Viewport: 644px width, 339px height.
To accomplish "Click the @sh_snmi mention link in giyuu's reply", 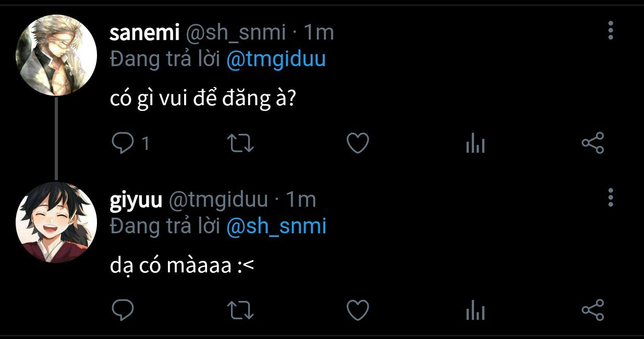I will pos(276,226).
